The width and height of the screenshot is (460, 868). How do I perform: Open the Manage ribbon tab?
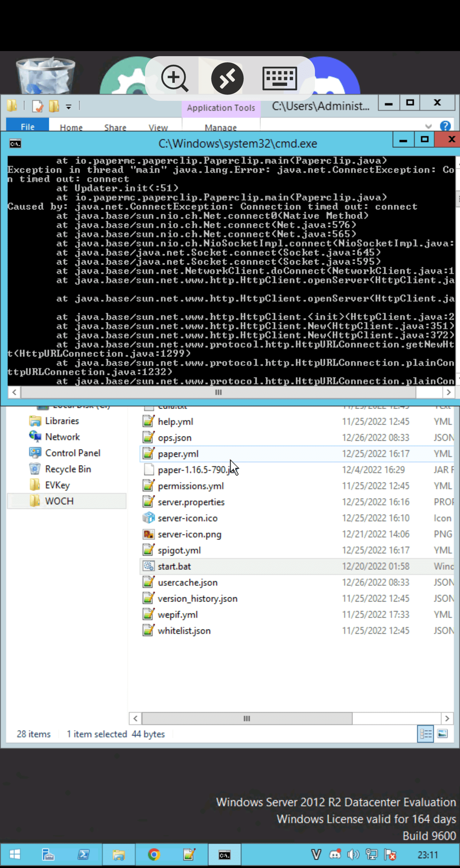(x=220, y=127)
